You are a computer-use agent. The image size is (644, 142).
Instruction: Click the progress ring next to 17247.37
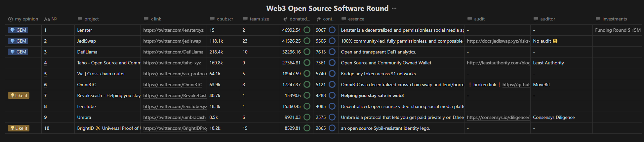[x=307, y=85]
